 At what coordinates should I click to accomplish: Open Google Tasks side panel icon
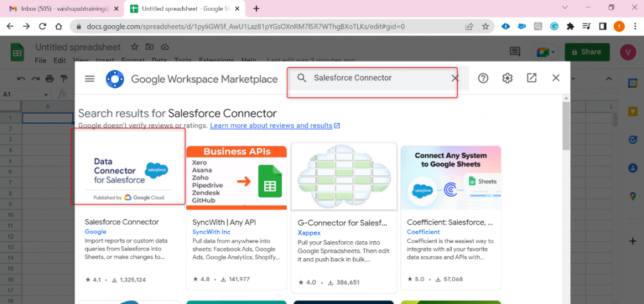click(633, 139)
